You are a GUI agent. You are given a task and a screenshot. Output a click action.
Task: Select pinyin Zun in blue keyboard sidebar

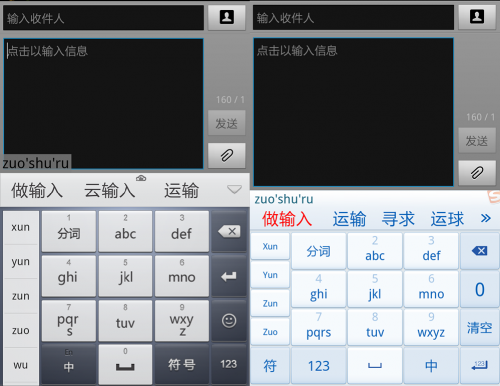click(x=270, y=303)
